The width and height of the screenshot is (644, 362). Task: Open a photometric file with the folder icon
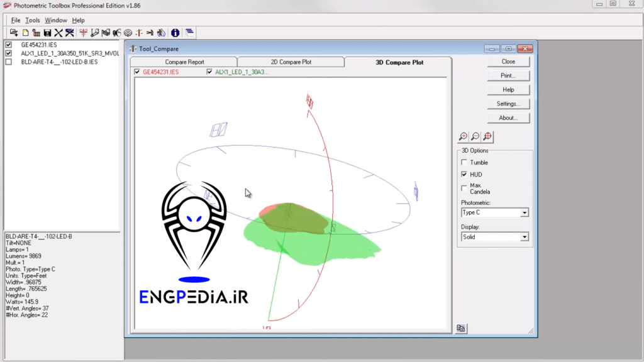click(x=14, y=32)
